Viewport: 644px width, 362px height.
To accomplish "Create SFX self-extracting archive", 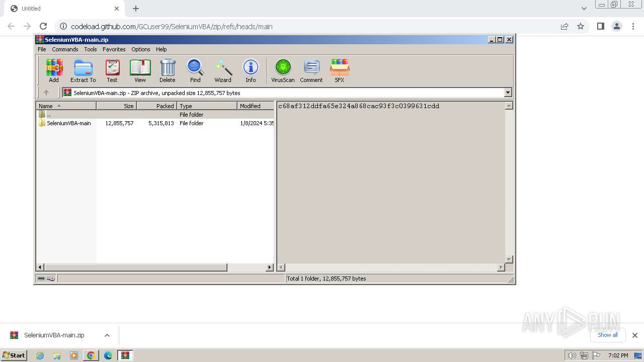I will (340, 70).
